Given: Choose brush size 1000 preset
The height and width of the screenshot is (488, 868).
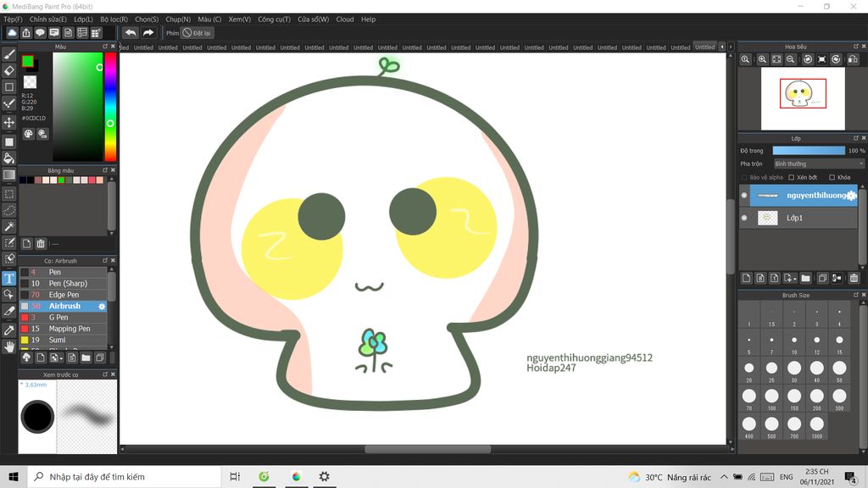Looking at the screenshot, I should click(817, 427).
